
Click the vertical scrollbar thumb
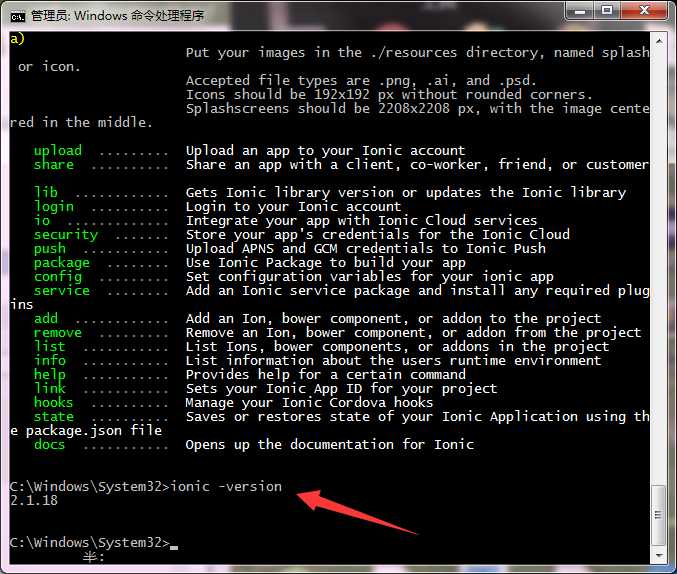(658, 515)
